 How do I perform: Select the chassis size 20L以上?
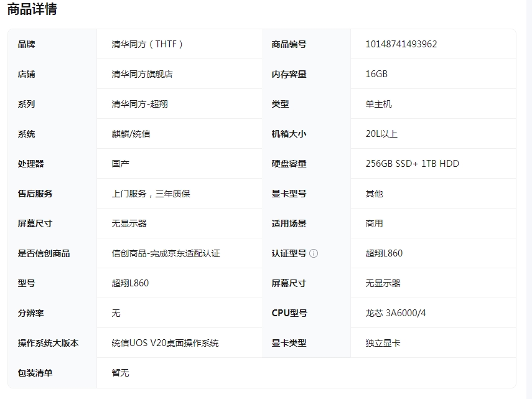(381, 134)
